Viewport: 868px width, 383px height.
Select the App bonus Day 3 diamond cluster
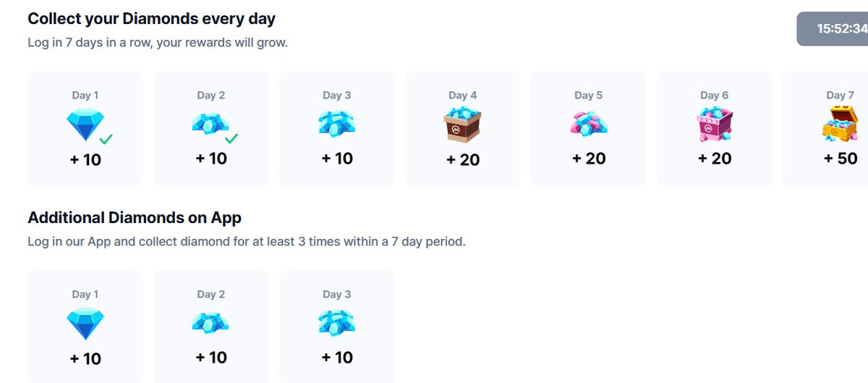coord(336,324)
